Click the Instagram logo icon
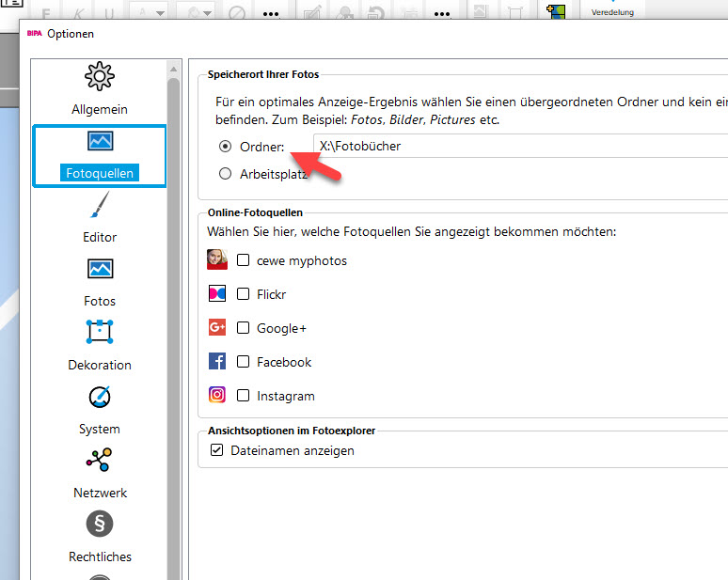728x580 pixels. 217,395
